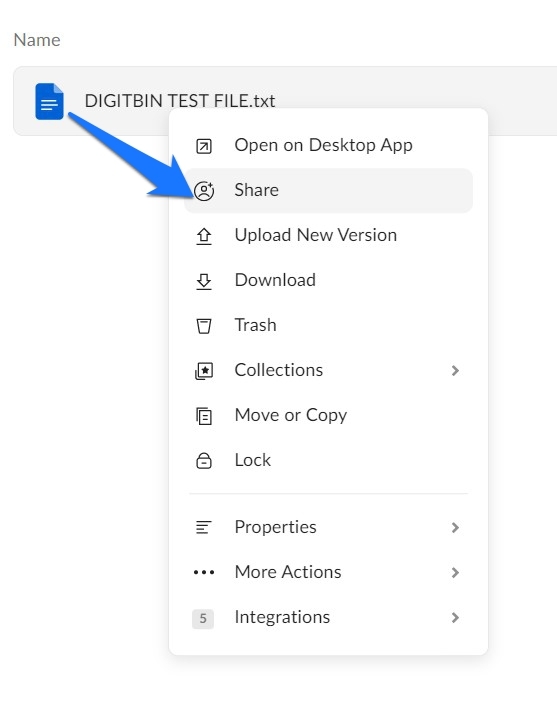Image resolution: width=557 pixels, height=710 pixels.
Task: Expand the Collections submenu chevron
Action: (x=455, y=370)
